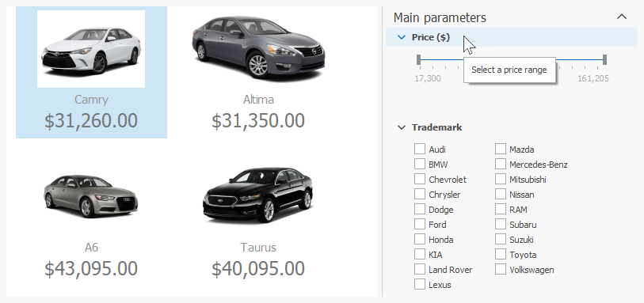The width and height of the screenshot is (644, 303).
Task: Collapse the Trademark section chevron
Action: click(x=402, y=127)
